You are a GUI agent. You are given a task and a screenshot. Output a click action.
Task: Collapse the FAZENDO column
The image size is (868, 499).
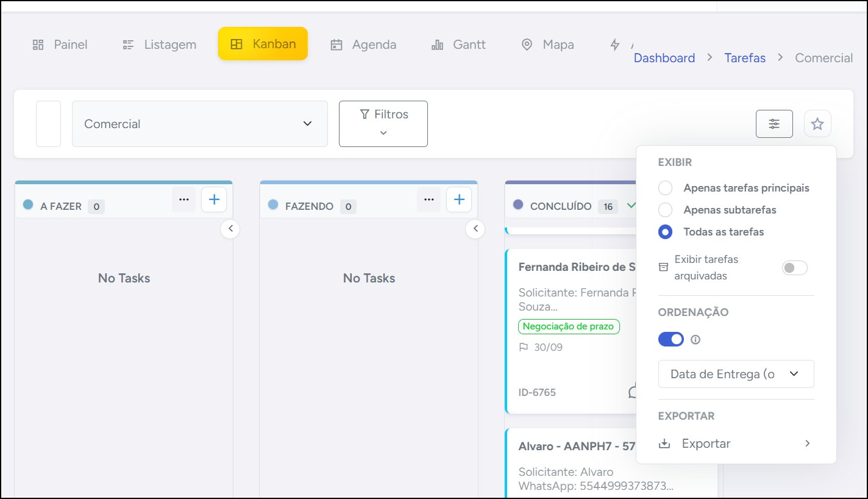[x=475, y=229]
